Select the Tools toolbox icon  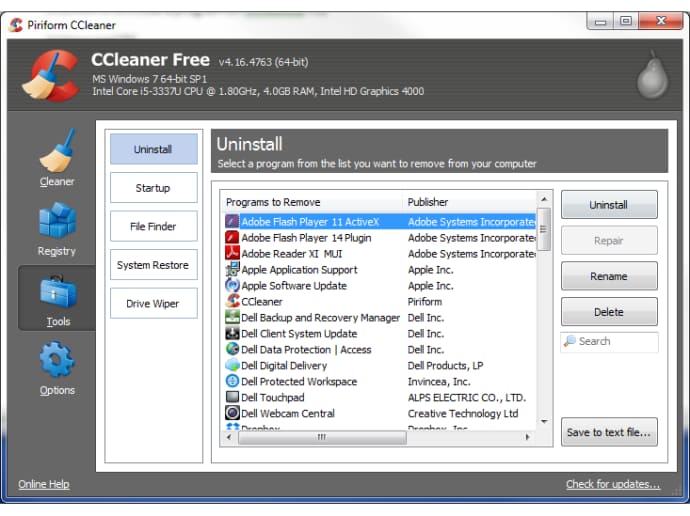[57, 293]
